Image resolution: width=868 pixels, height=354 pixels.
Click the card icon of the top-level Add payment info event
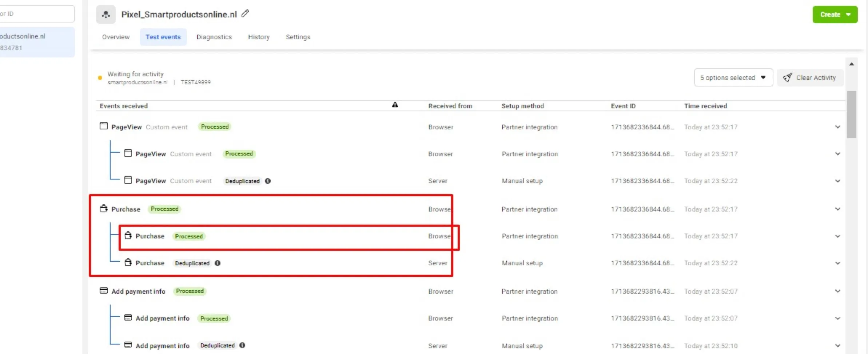[104, 290]
